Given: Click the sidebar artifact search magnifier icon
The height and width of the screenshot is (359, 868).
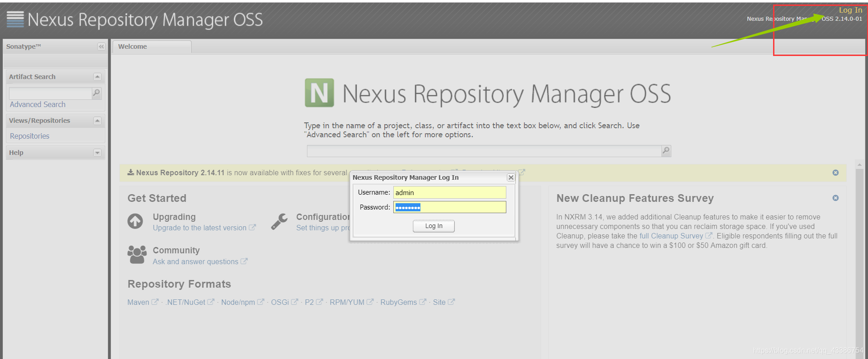Looking at the screenshot, I should click(x=96, y=93).
